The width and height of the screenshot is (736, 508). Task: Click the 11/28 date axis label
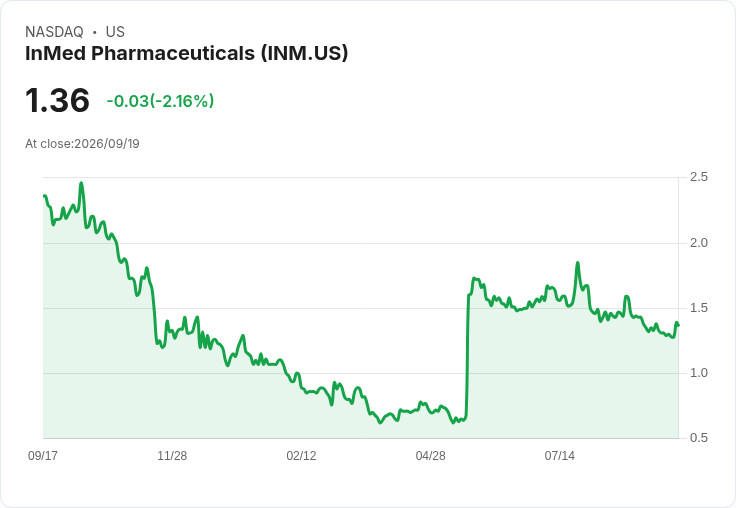tap(172, 455)
